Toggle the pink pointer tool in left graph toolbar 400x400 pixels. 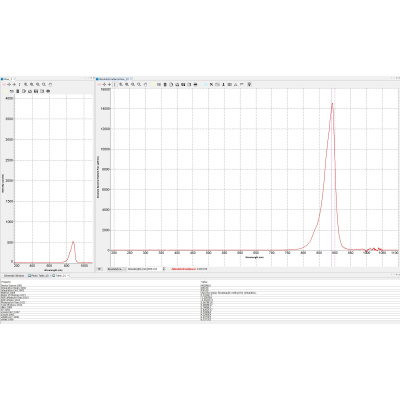click(x=4, y=85)
